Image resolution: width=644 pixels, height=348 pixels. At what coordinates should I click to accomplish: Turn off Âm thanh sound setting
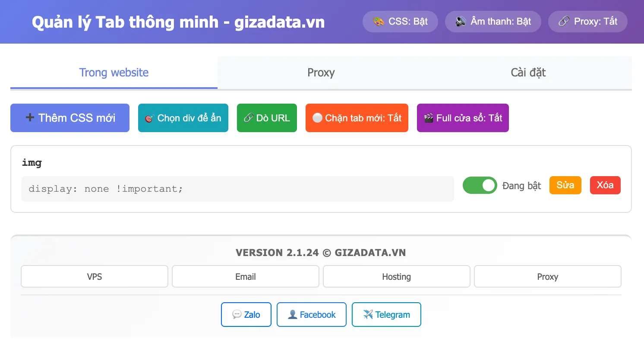[493, 22]
